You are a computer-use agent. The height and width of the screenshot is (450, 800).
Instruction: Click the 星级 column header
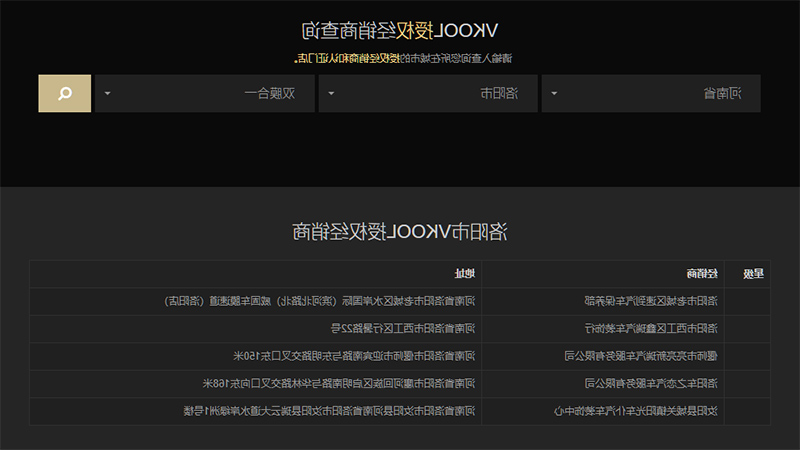pos(753,274)
